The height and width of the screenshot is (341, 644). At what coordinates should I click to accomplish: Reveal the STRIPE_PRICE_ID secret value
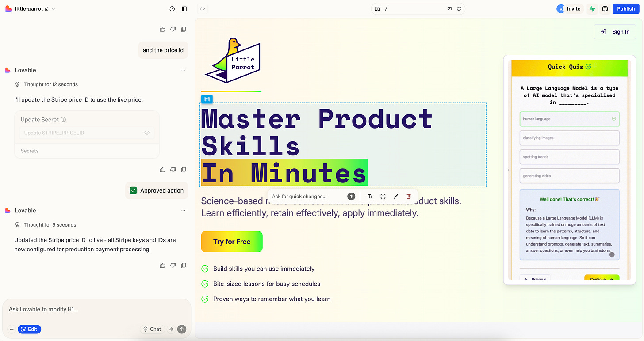[x=147, y=133]
